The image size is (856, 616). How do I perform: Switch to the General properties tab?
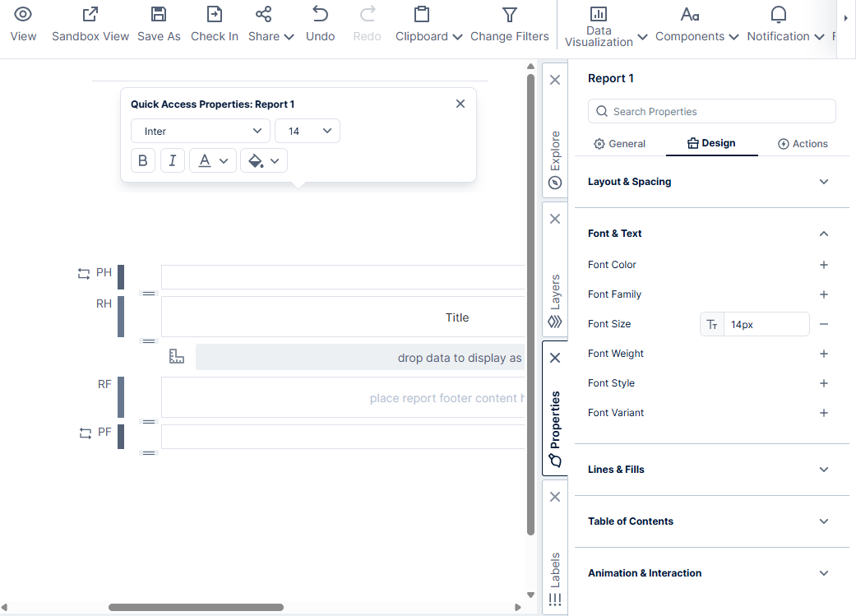(x=619, y=143)
